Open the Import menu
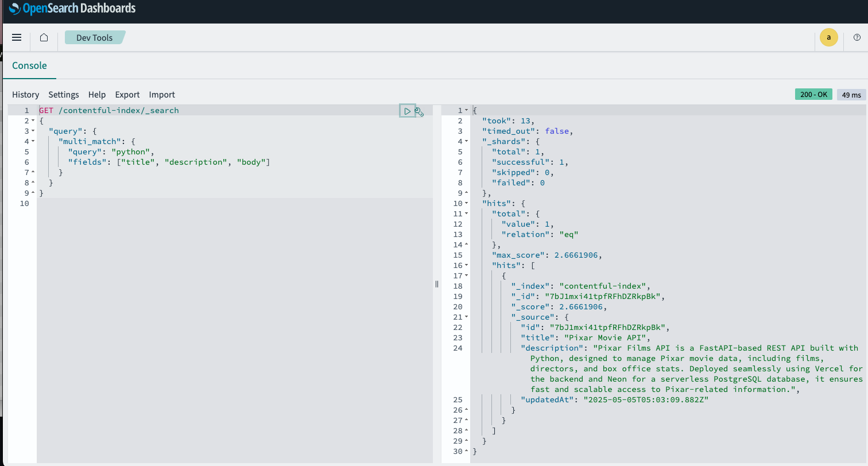 (x=161, y=94)
